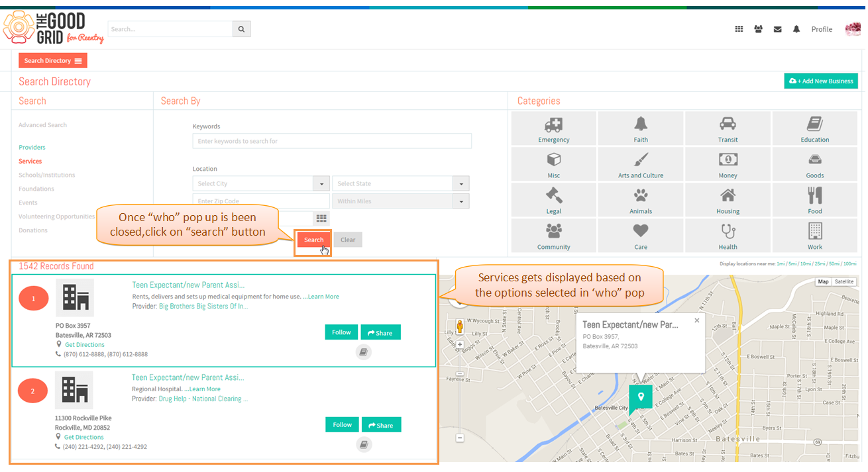868x472 pixels.
Task: Select the Animals category tile
Action: (x=641, y=200)
